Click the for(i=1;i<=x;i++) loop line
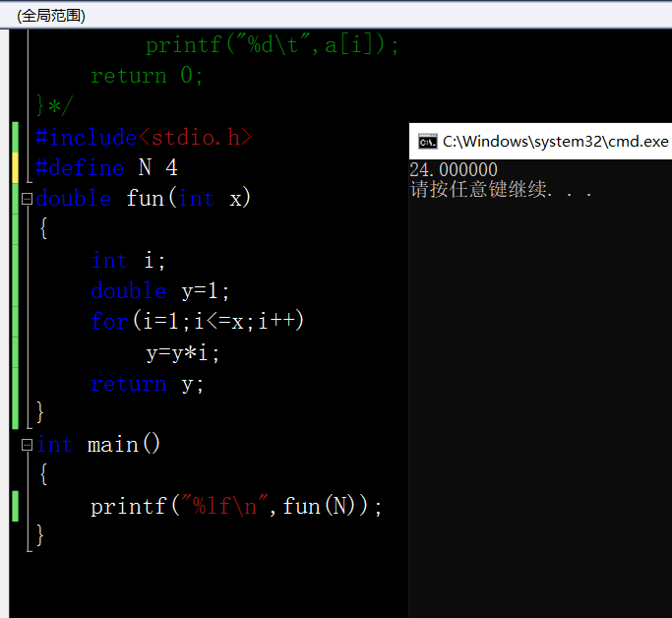Image resolution: width=672 pixels, height=618 pixels. click(198, 322)
